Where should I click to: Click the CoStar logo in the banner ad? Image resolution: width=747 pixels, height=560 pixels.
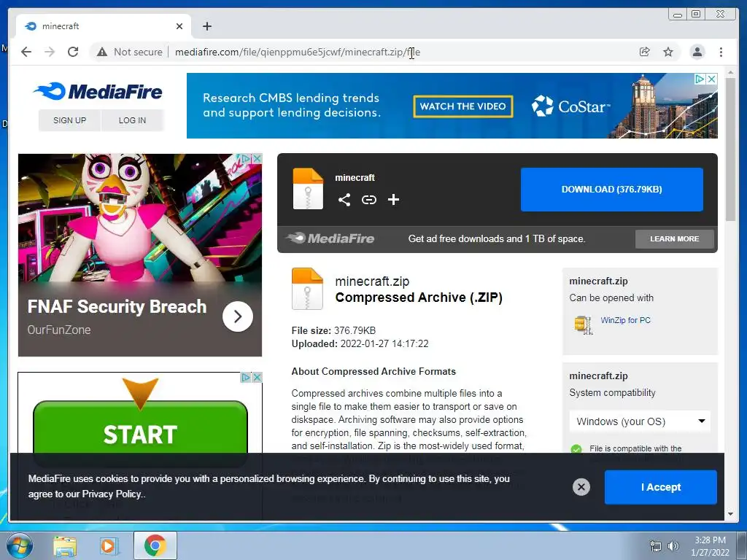pos(571,106)
